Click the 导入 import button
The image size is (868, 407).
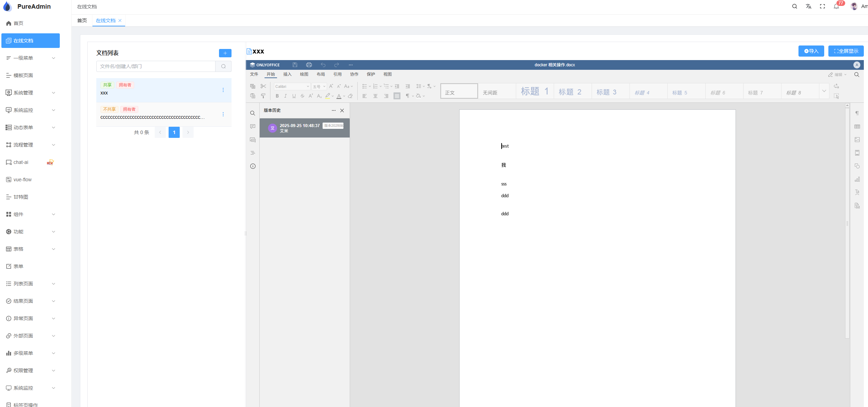pyautogui.click(x=811, y=51)
